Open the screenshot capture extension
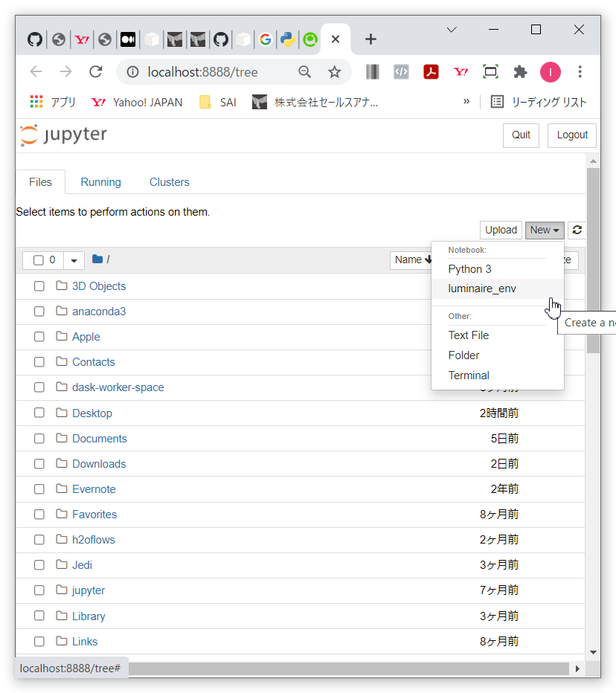This screenshot has height=693, width=616. pos(491,71)
